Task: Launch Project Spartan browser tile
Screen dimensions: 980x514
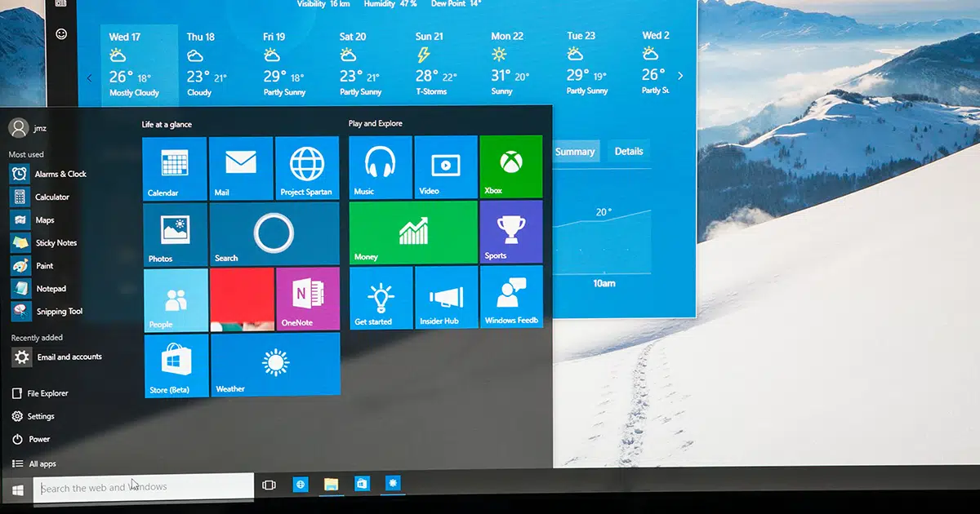Action: [x=307, y=168]
